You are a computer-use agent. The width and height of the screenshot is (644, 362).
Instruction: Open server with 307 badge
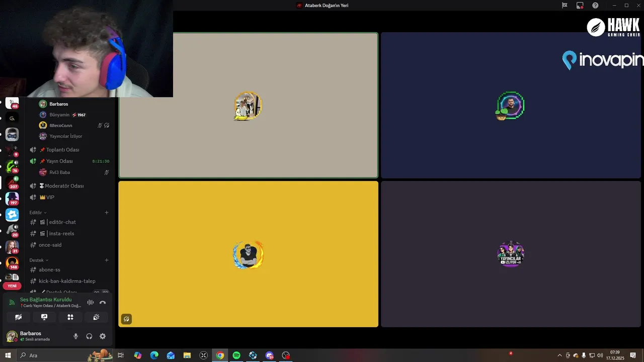tap(12, 183)
